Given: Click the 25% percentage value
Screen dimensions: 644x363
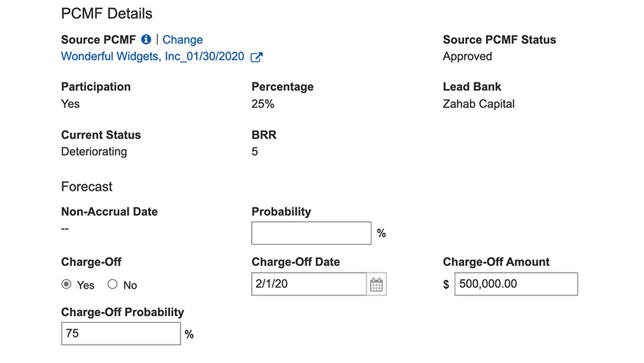Looking at the screenshot, I should (263, 104).
